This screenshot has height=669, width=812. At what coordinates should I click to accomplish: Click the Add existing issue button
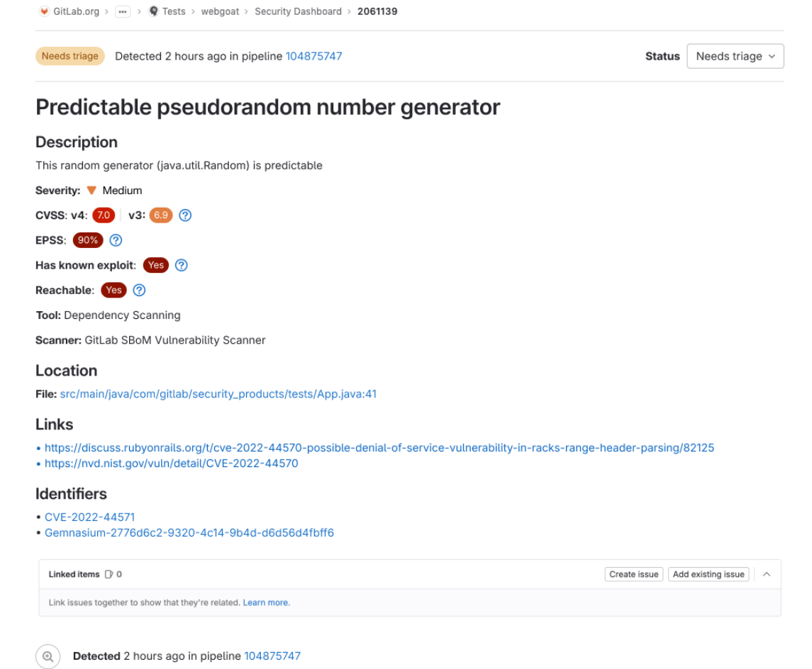pyautogui.click(x=708, y=574)
